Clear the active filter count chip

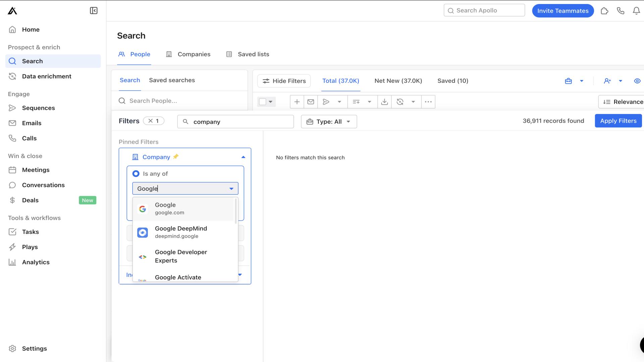pyautogui.click(x=154, y=121)
